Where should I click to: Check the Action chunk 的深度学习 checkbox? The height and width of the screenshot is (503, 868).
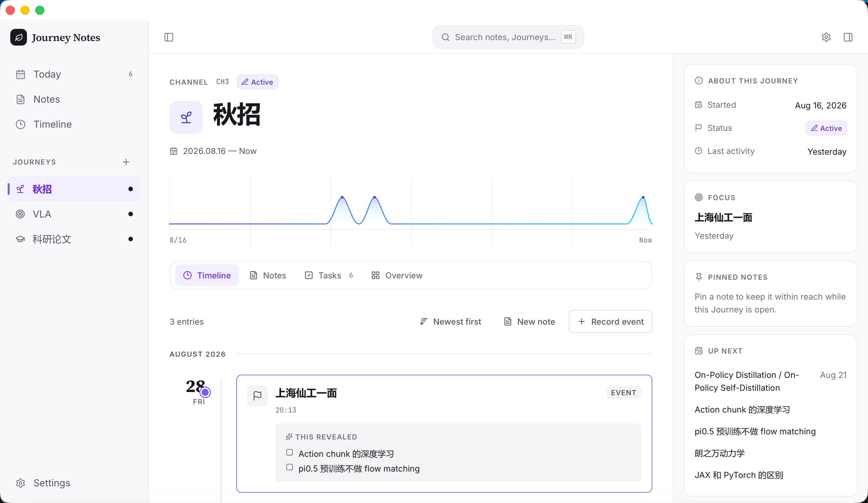(289, 452)
